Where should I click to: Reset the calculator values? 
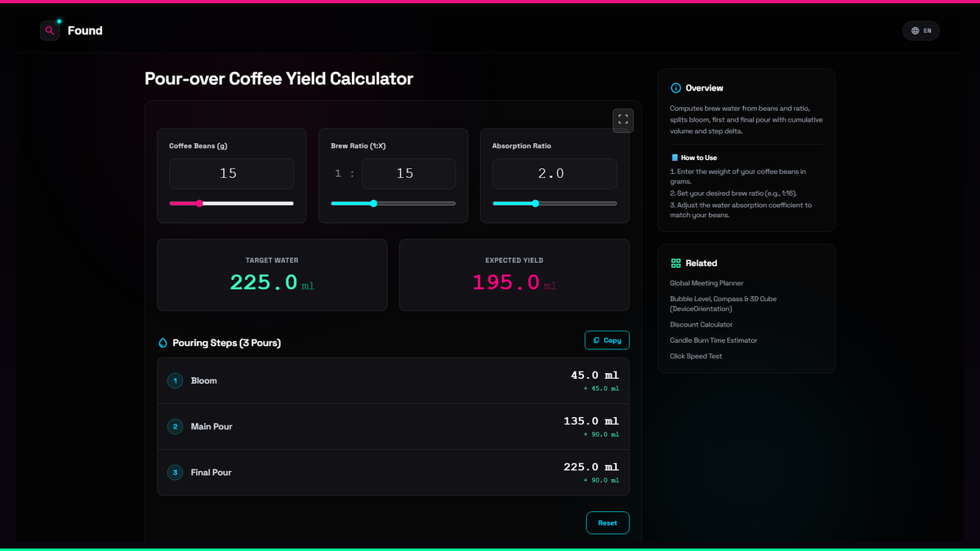click(608, 523)
